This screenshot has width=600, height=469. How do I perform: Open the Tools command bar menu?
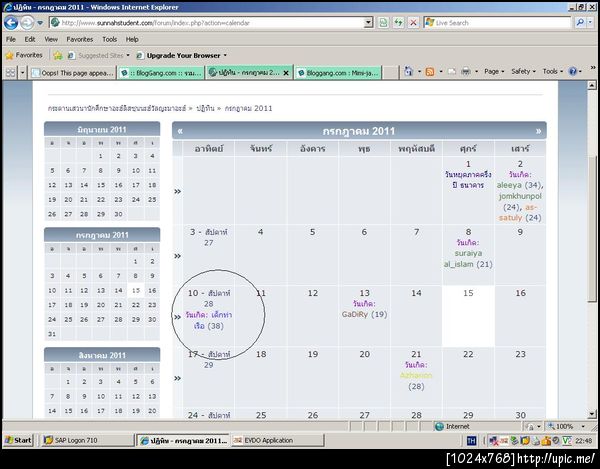pos(553,72)
